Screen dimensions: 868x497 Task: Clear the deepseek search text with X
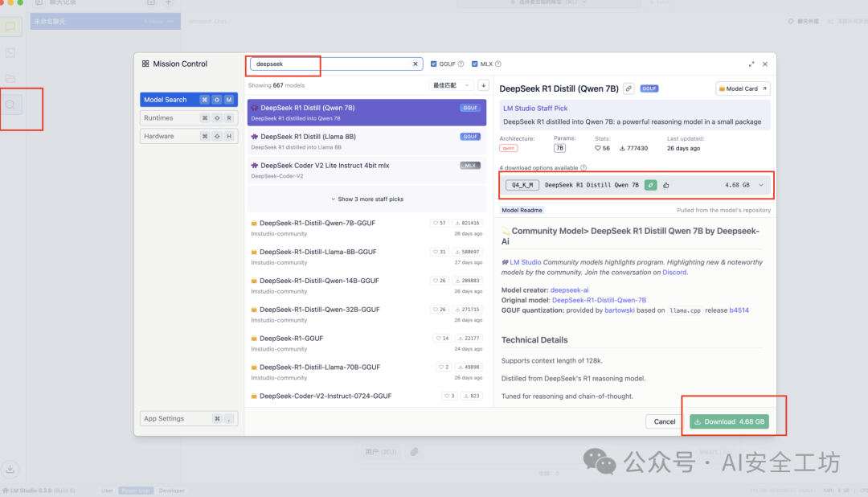point(416,64)
